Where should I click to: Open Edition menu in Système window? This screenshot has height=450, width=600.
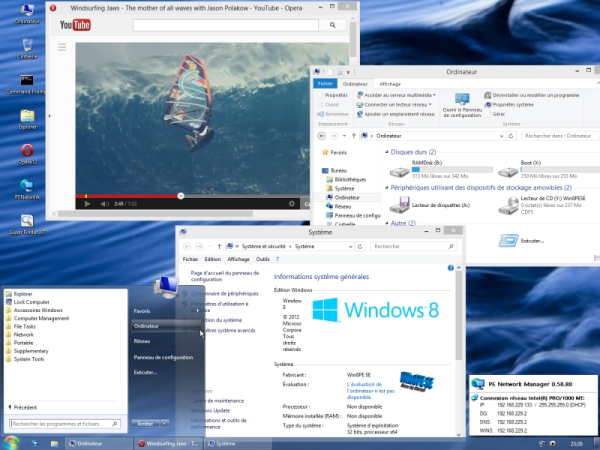pyautogui.click(x=212, y=259)
